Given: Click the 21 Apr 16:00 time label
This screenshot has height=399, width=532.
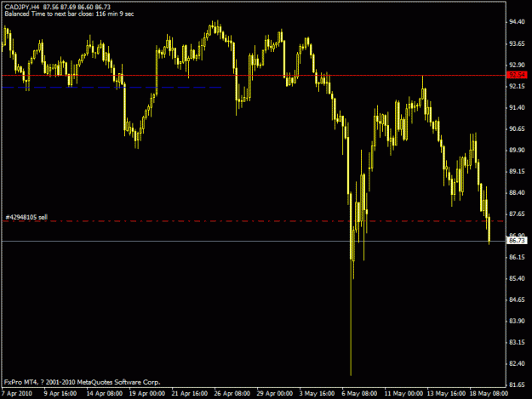Looking at the screenshot, I should [x=189, y=394].
